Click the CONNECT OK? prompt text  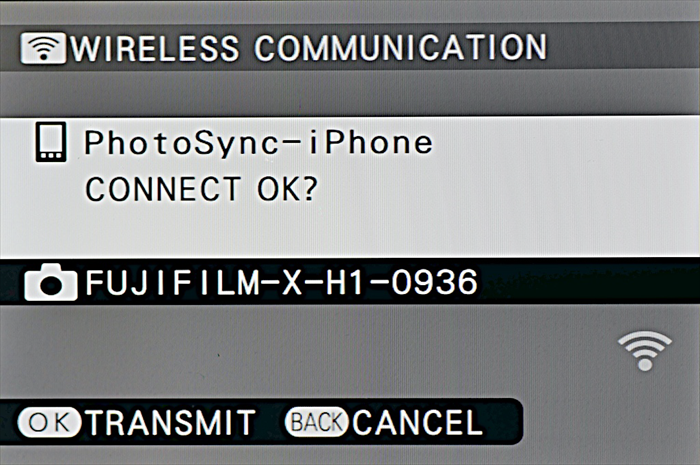coord(201,189)
